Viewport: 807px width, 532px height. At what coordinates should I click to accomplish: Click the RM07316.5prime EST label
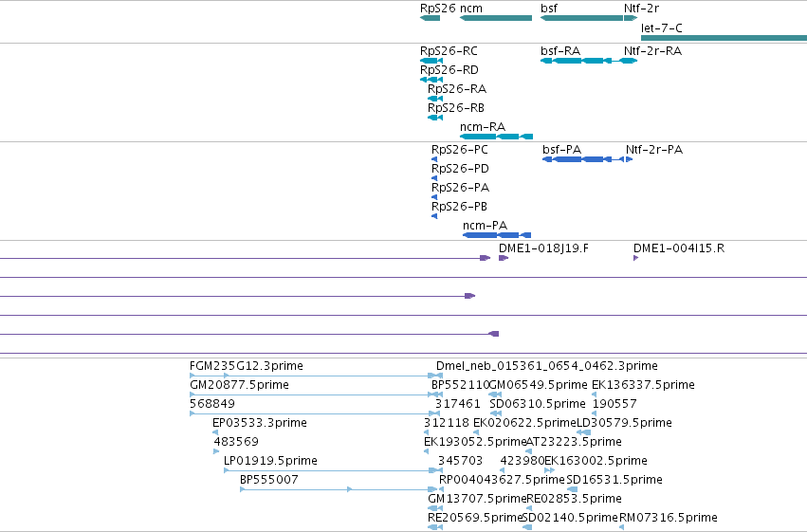(x=668, y=518)
